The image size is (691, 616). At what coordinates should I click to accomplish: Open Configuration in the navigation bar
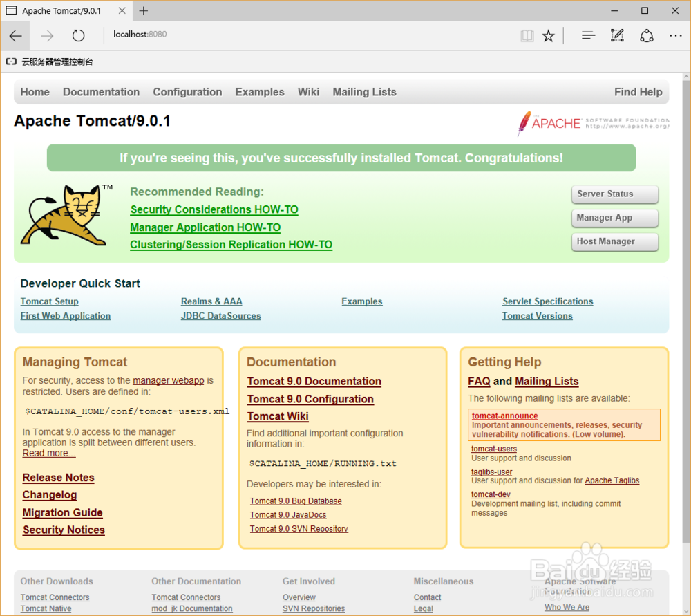[187, 92]
